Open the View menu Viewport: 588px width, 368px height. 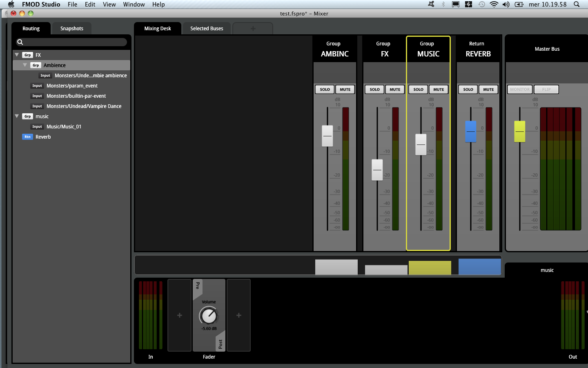109,4
